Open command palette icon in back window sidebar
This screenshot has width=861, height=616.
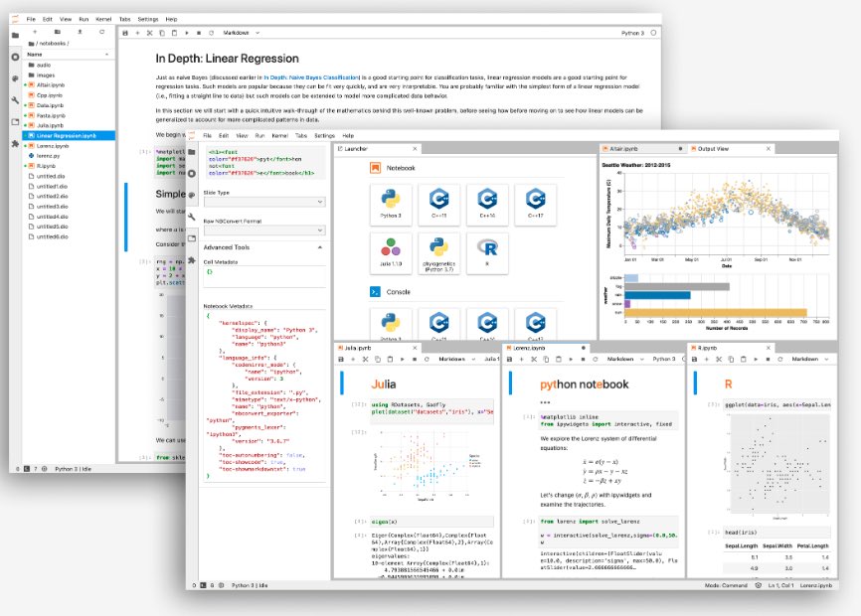[15, 78]
